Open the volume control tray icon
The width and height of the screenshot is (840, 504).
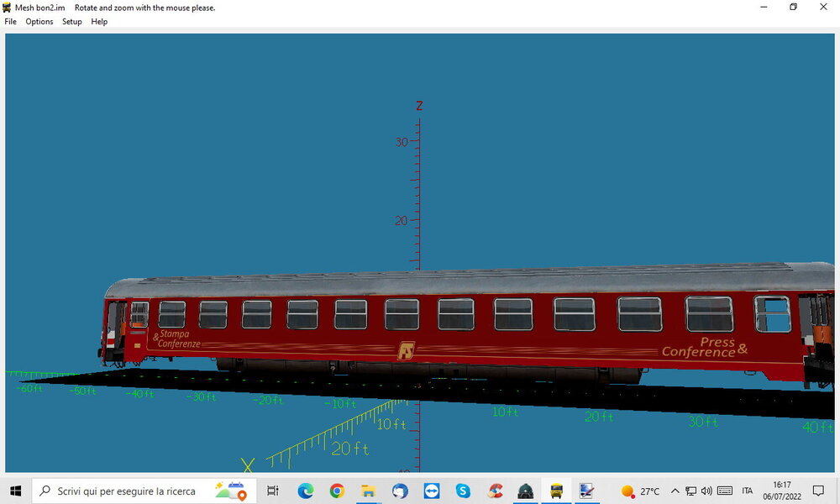click(706, 491)
